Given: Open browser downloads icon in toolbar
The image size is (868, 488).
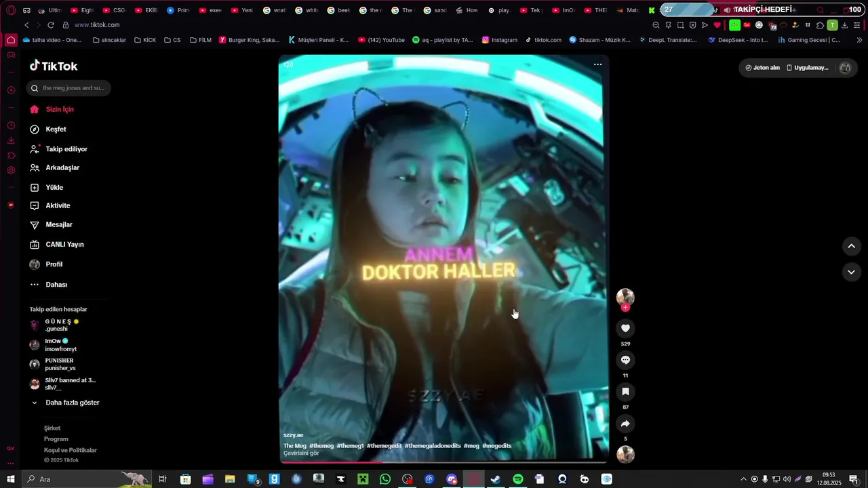Looking at the screenshot, I should 844,25.
